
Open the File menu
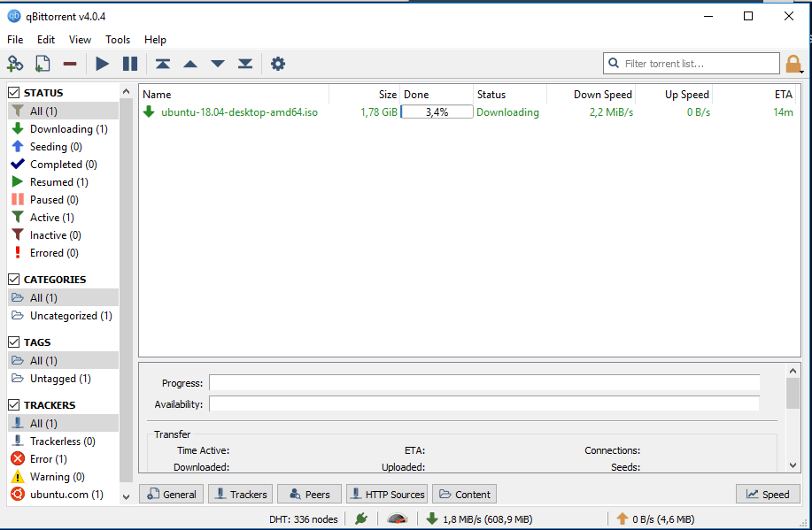click(15, 40)
